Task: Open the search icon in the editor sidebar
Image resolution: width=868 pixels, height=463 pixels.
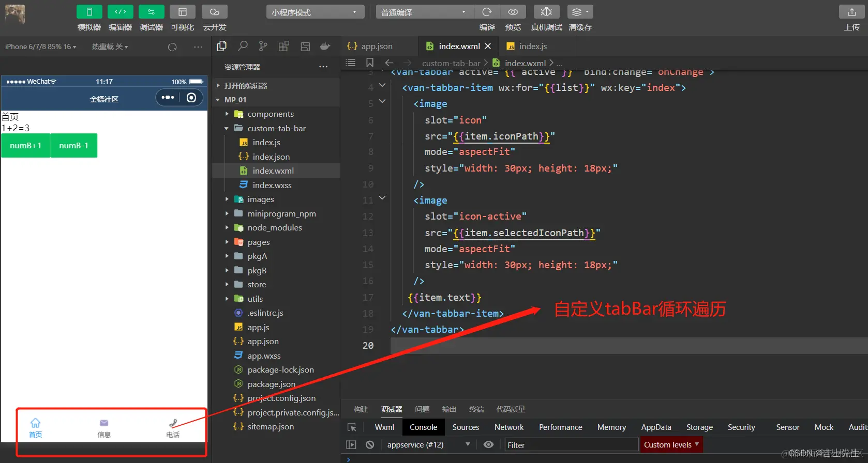Action: coord(243,47)
